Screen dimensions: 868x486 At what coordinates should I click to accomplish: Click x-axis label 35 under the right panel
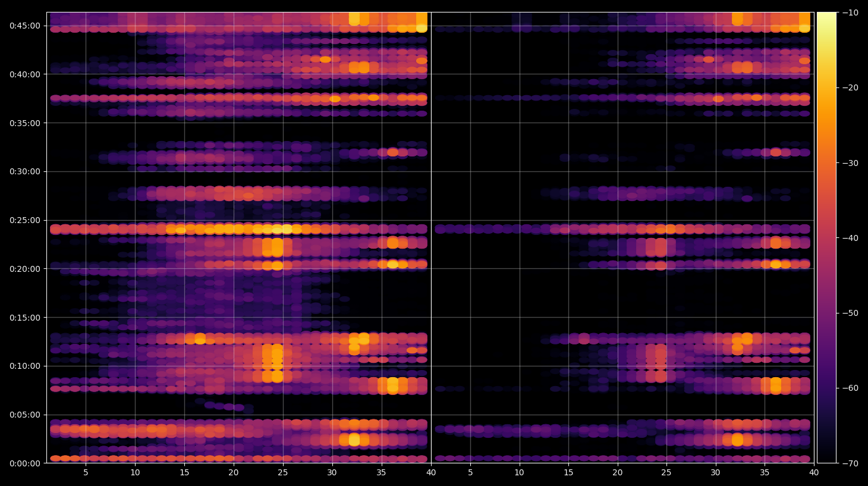(x=765, y=473)
